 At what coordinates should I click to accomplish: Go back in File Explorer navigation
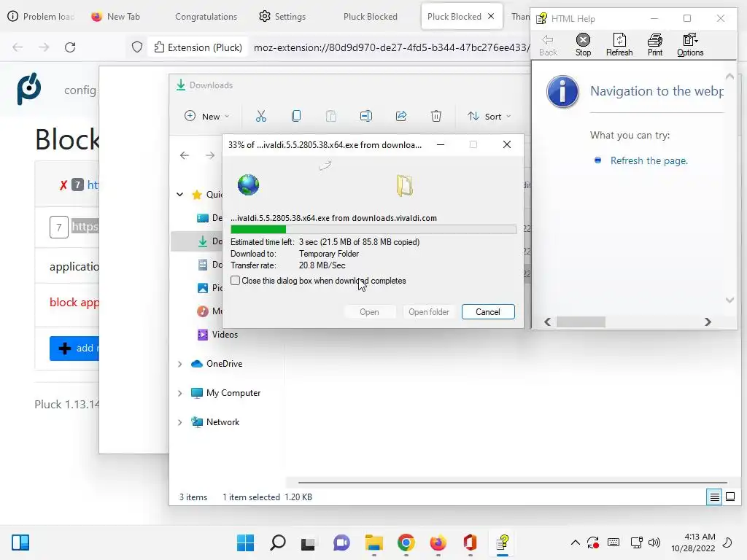click(185, 155)
